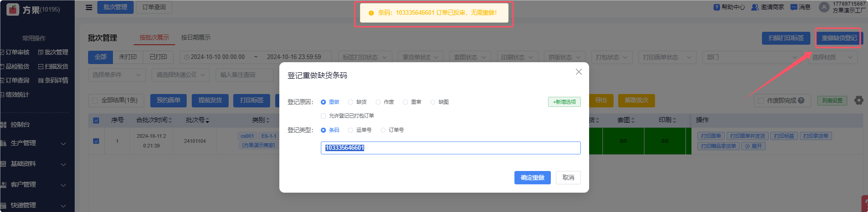Open 选择材质 dropdown
Image resolution: width=868 pixels, height=212 pixels.
tap(833, 57)
